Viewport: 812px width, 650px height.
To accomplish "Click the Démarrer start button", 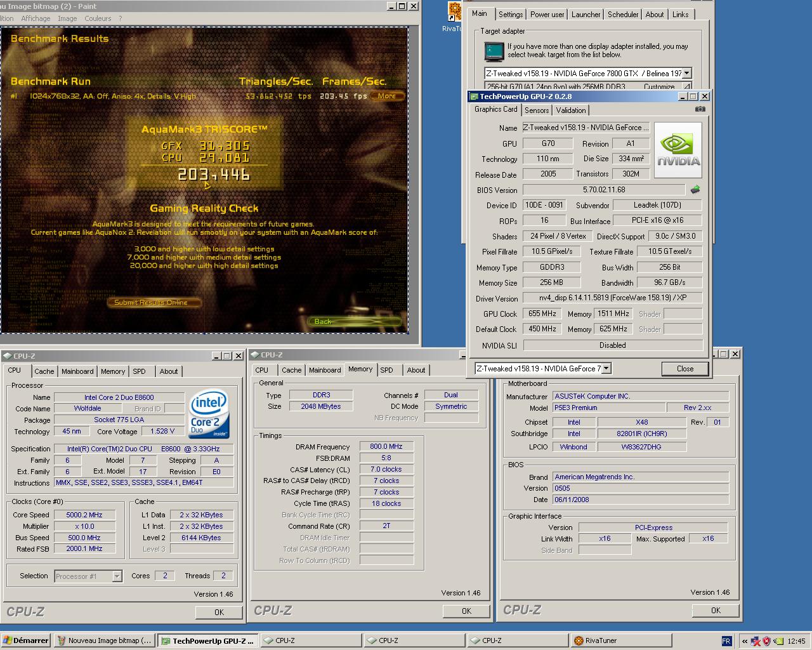I will click(x=25, y=640).
